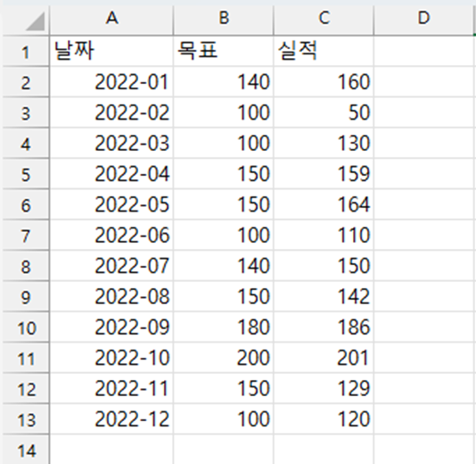Select the cell with 2022-04
The width and height of the screenshot is (476, 464).
click(111, 174)
